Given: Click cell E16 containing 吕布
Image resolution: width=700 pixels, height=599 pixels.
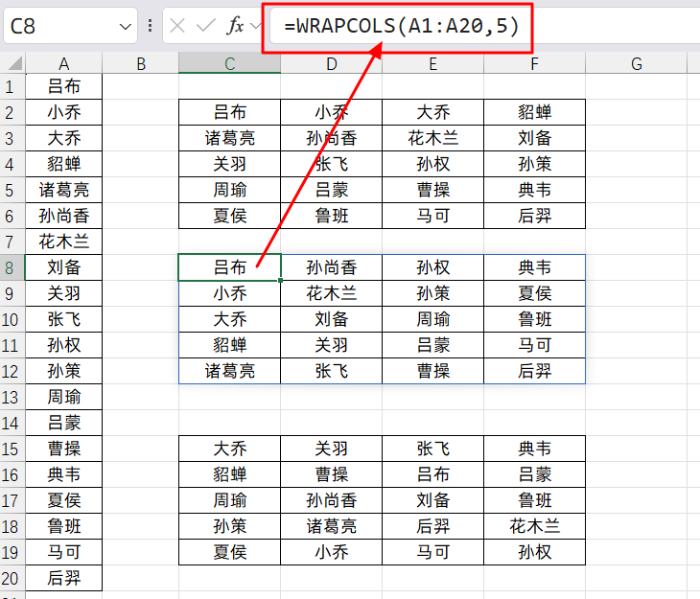Looking at the screenshot, I should click(x=433, y=475).
